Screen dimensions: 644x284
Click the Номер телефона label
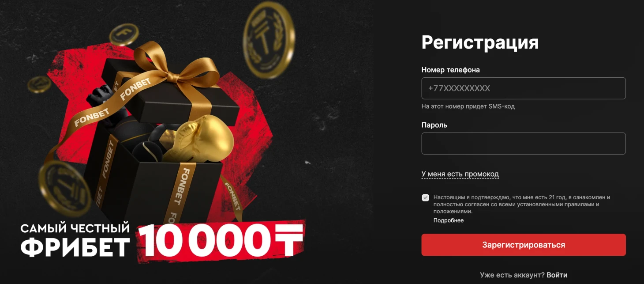tap(451, 70)
